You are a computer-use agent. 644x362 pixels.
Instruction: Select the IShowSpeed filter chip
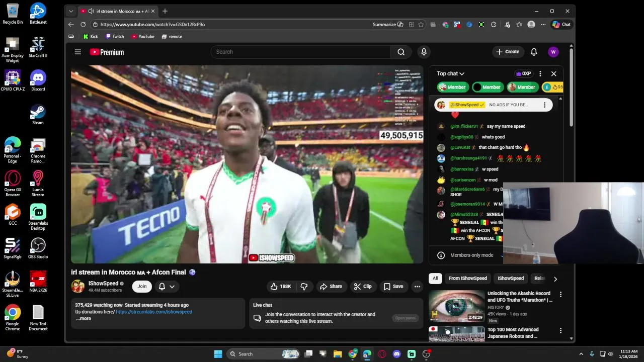tap(511, 278)
